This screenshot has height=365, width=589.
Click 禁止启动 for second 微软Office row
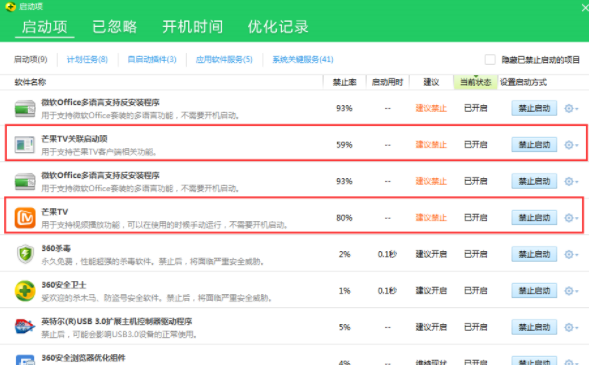click(534, 181)
